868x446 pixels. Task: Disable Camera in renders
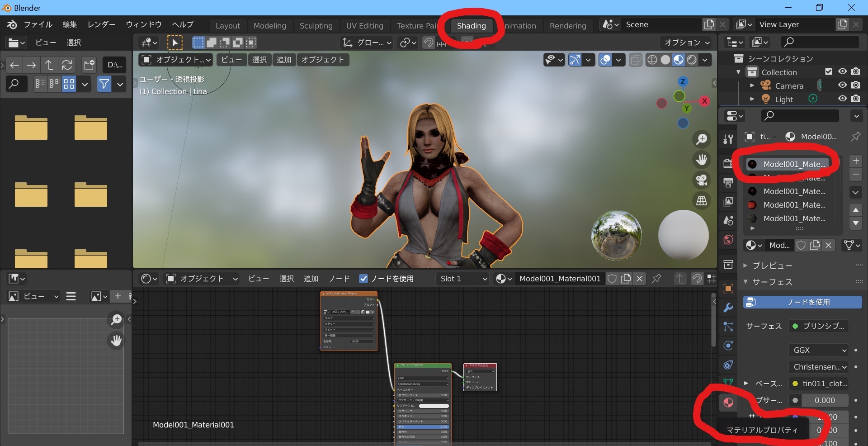tap(855, 85)
